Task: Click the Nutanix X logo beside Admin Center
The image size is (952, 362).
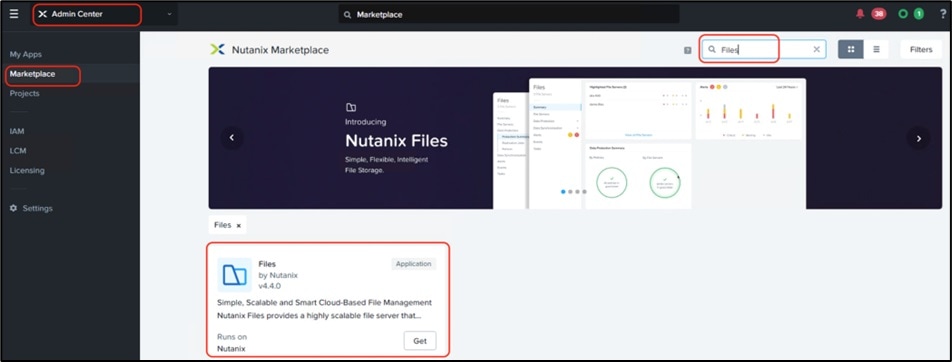Action: tap(42, 14)
